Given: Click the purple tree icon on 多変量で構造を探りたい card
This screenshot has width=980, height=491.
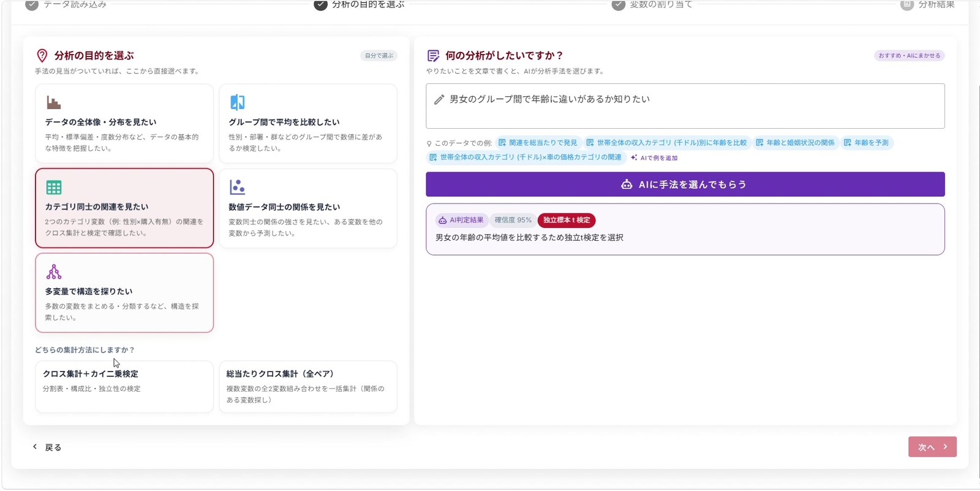Looking at the screenshot, I should coord(54,272).
